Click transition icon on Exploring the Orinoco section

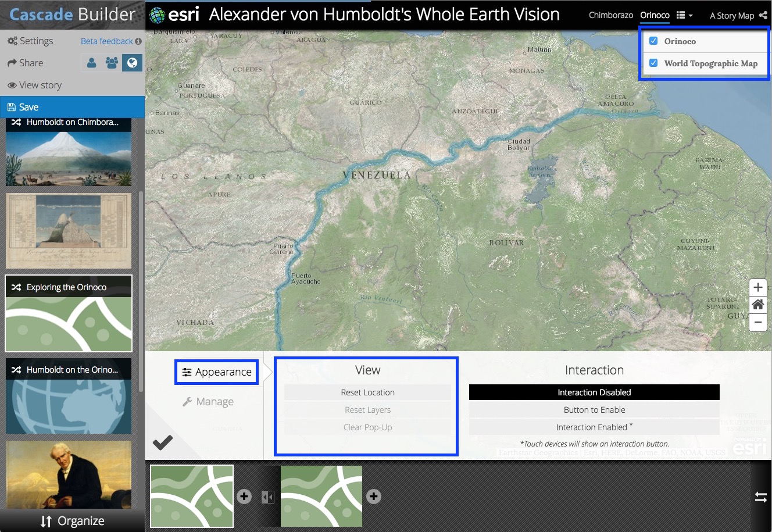click(16, 287)
